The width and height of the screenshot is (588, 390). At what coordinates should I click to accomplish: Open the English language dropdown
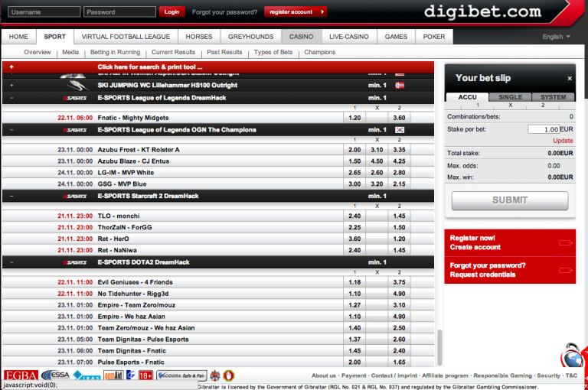pos(556,37)
